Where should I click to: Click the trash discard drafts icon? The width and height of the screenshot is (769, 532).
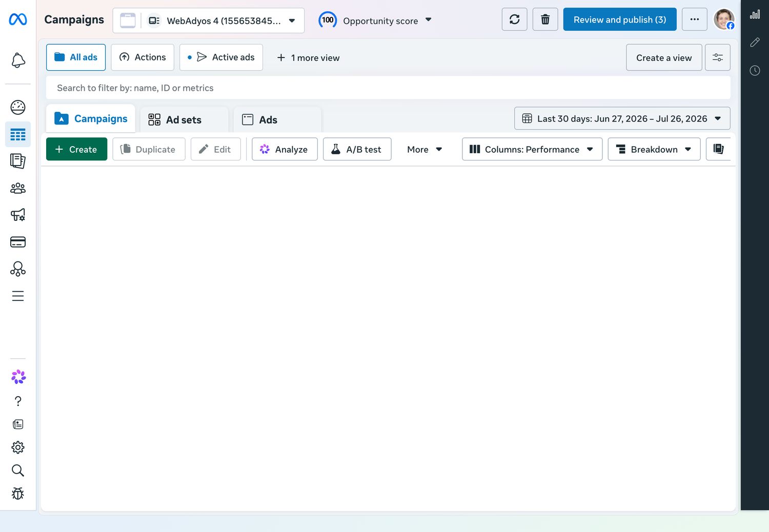(545, 19)
